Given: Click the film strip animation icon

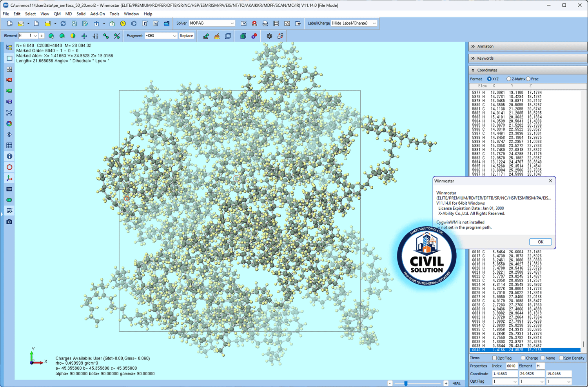Looking at the screenshot, I should 276,24.
